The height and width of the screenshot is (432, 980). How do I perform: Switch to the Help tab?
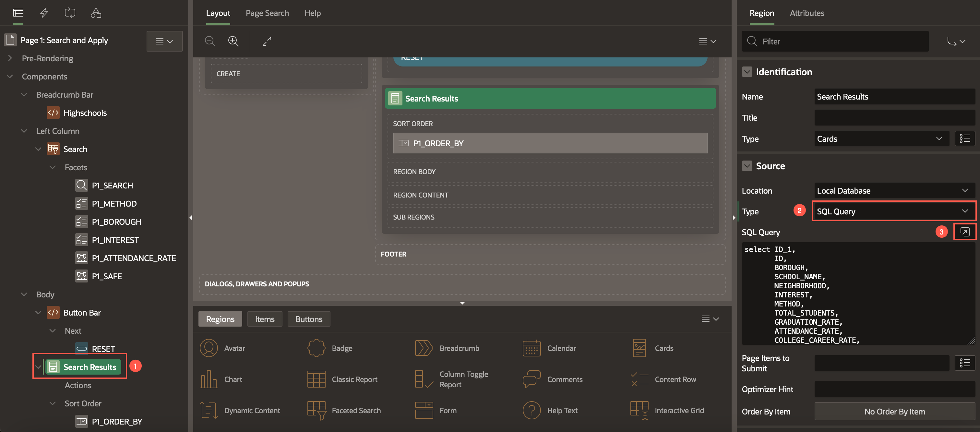point(312,13)
